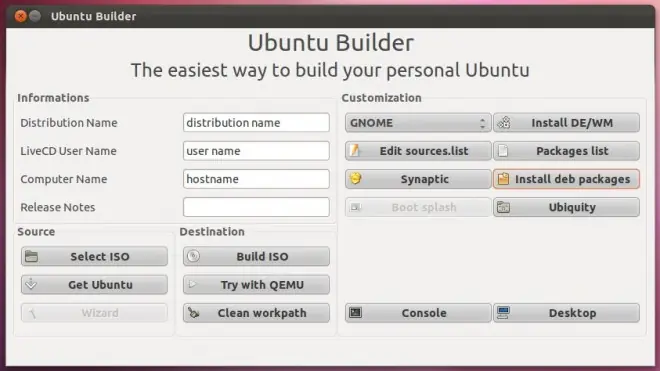Click the broom icon on Clean workpath
Viewport: 660px width, 371px height.
click(194, 313)
